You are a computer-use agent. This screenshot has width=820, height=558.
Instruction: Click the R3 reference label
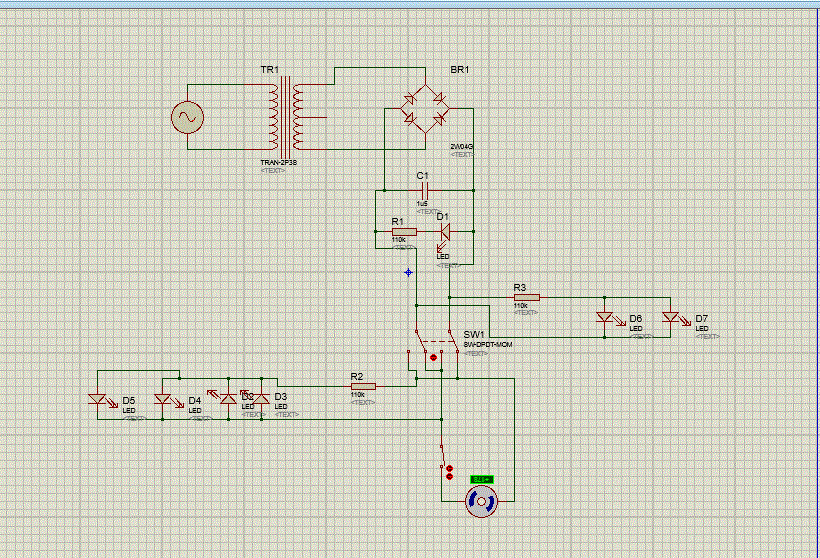click(519, 288)
